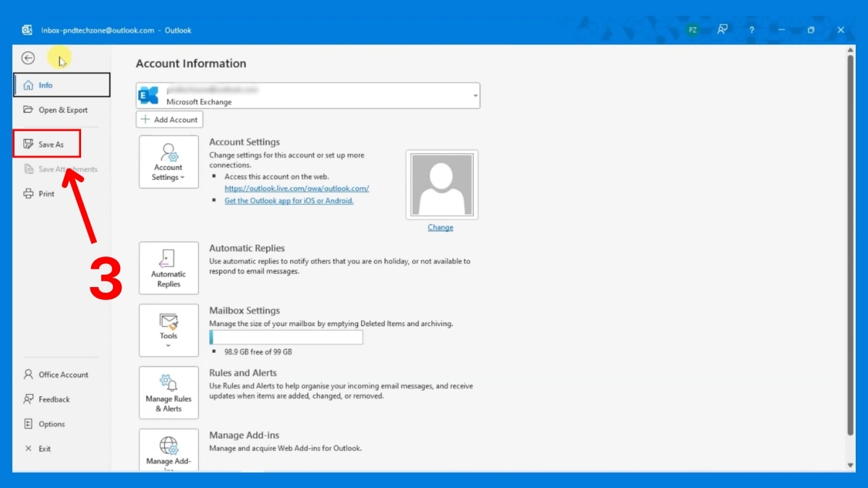868x488 pixels.
Task: Open the Automatic Replies button
Action: click(x=169, y=268)
